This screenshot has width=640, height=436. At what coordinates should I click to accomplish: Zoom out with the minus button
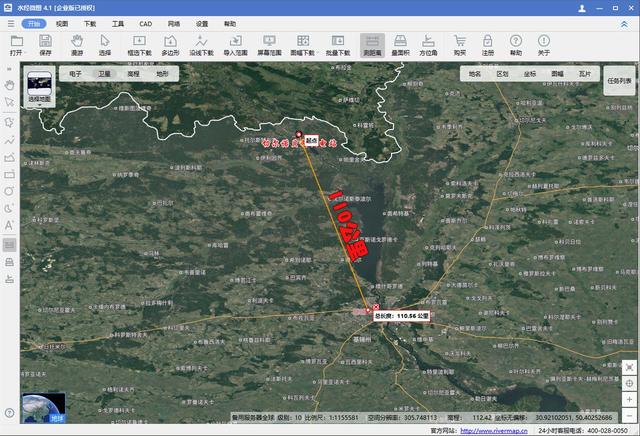point(629,416)
